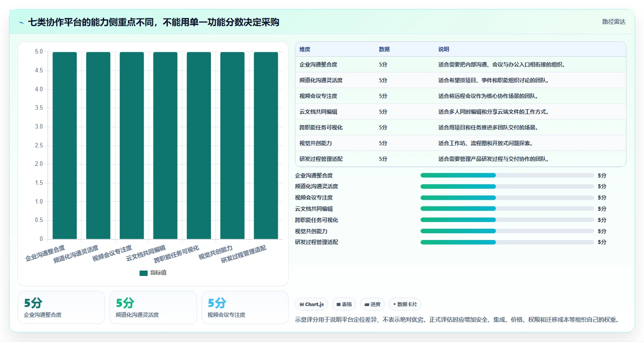
Task: Click the 研发过程管理适配 chart bar
Action: (x=266, y=146)
